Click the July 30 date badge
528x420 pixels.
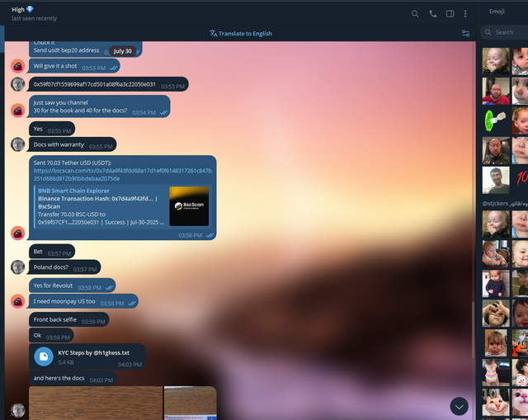click(123, 51)
